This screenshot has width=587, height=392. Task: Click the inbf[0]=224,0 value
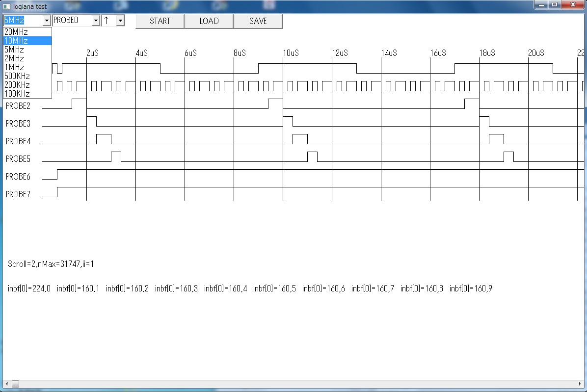pos(29,288)
